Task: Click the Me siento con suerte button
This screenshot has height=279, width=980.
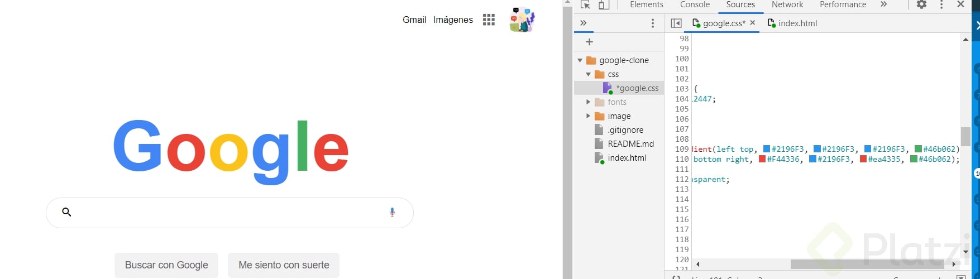Action: click(284, 265)
